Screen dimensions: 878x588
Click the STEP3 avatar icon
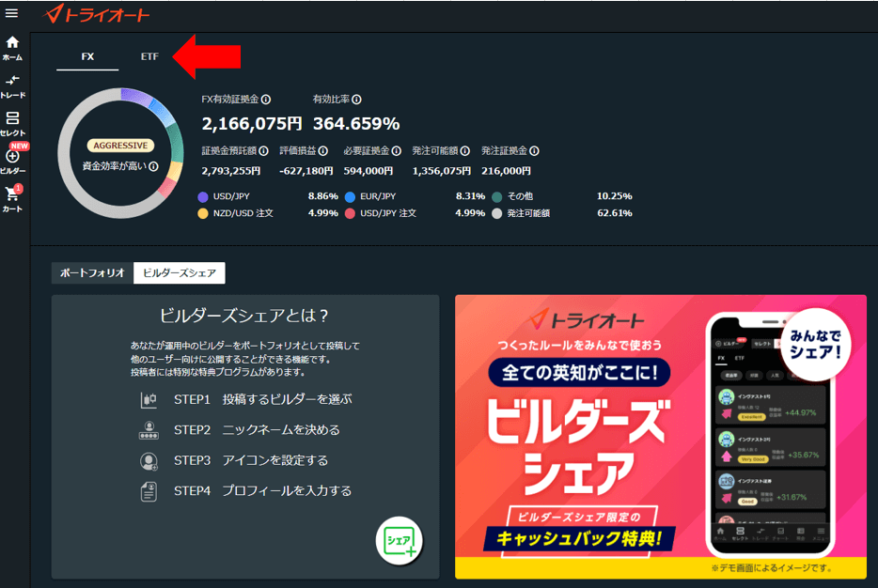tap(149, 461)
